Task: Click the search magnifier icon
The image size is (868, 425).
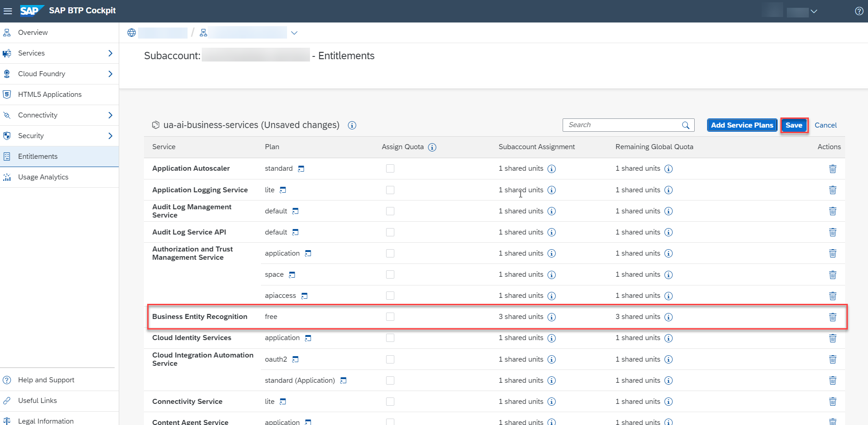Action: point(686,125)
